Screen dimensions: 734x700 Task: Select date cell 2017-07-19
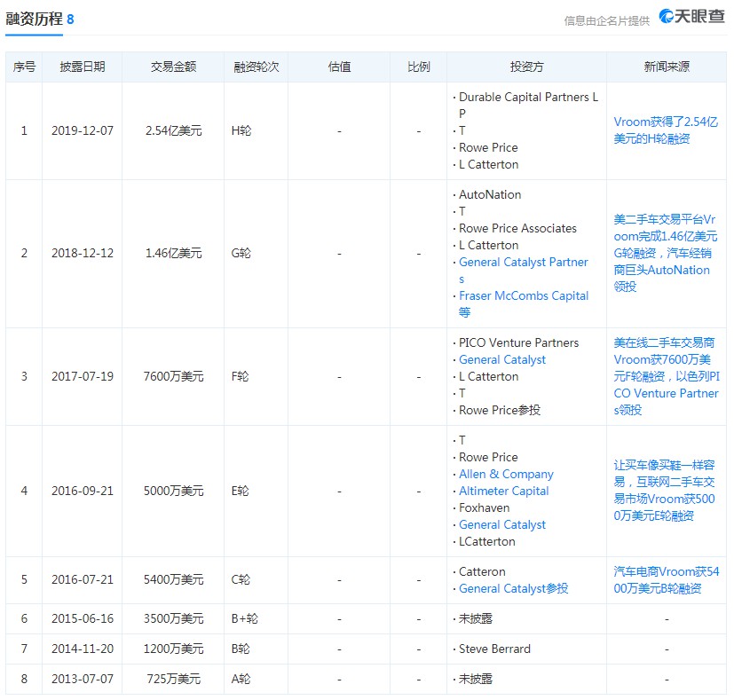click(83, 377)
